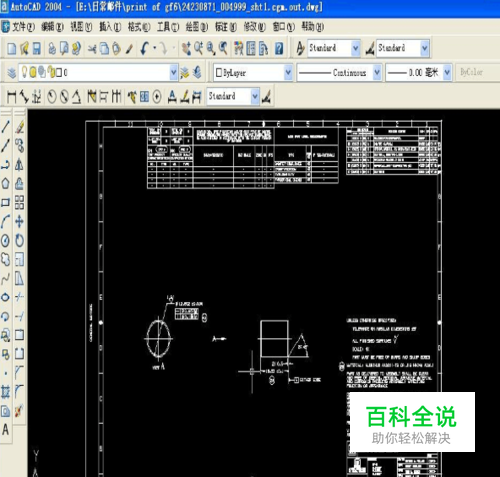Open the Array tool
500x477 pixels.
tap(20, 202)
